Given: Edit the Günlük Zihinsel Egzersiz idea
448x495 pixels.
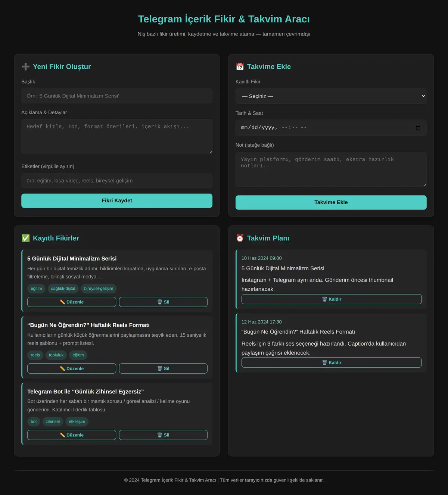Looking at the screenshot, I should pyautogui.click(x=72, y=435).
